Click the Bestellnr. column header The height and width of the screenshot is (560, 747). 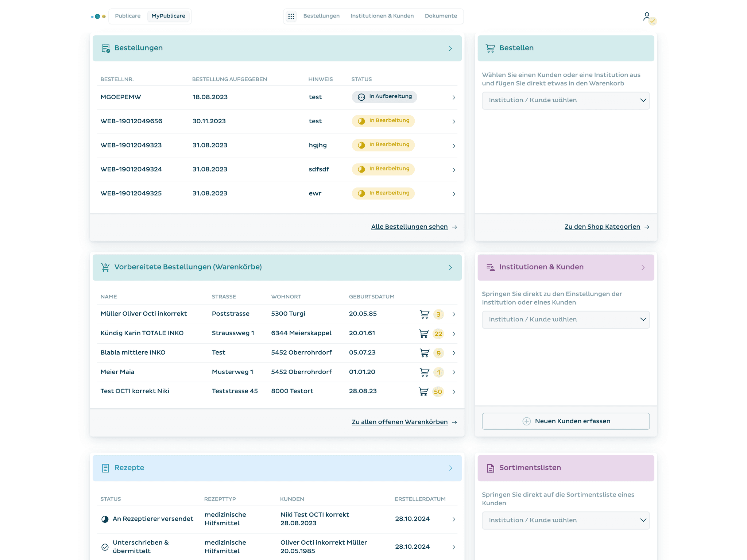[117, 79]
